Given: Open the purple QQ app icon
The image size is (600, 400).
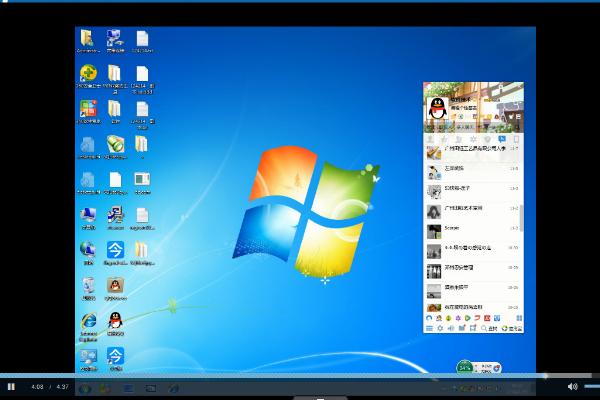Looking at the screenshot, I should [458, 318].
